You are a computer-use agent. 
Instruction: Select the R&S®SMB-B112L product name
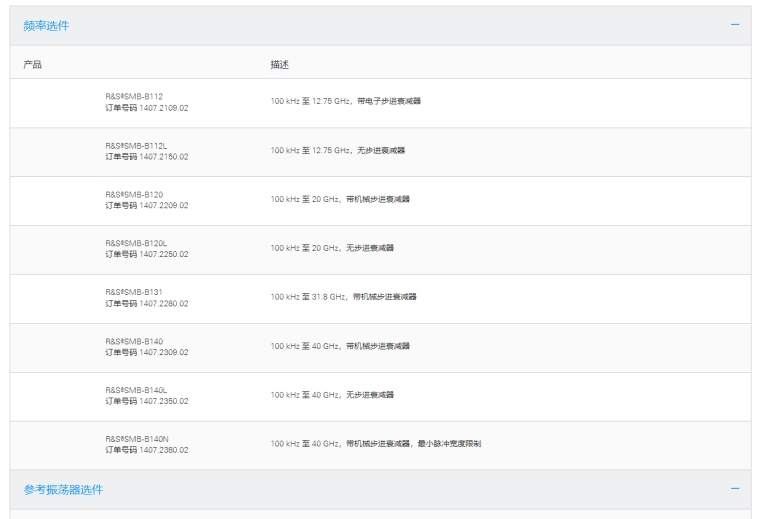[136, 145]
